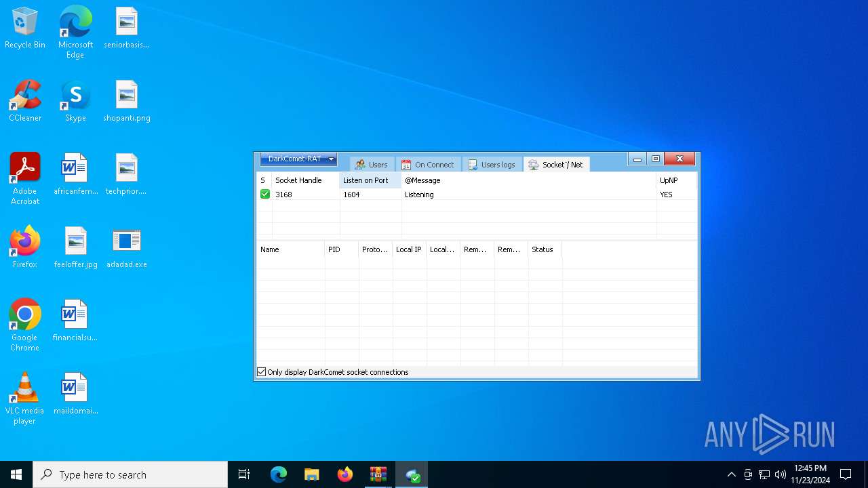Screen dimensions: 868x488
Task: Open the Users logs tab
Action: pyautogui.click(x=492, y=165)
